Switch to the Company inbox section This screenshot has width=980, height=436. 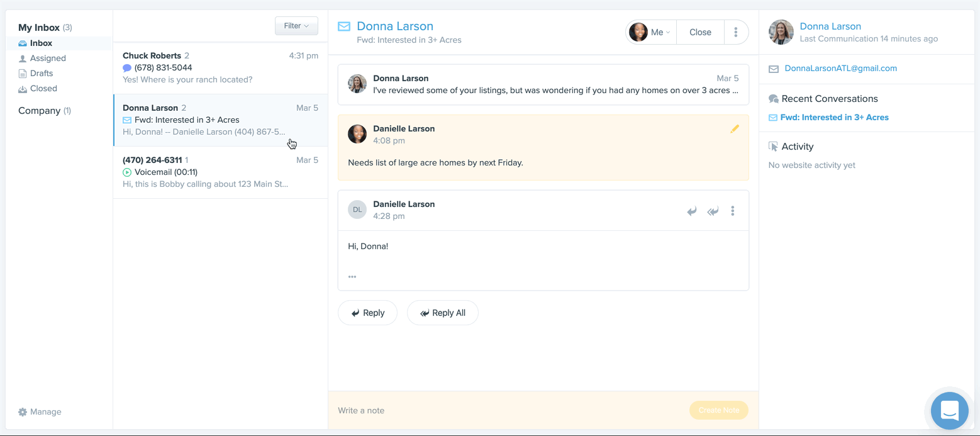(x=38, y=110)
